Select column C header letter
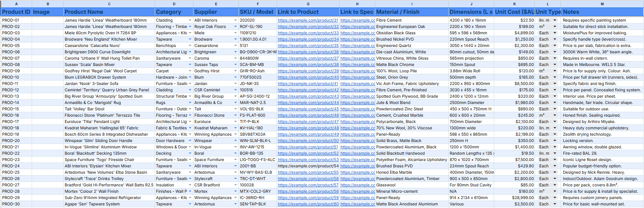Image resolution: width=644 pixels, height=208 pixels. pos(109,4)
